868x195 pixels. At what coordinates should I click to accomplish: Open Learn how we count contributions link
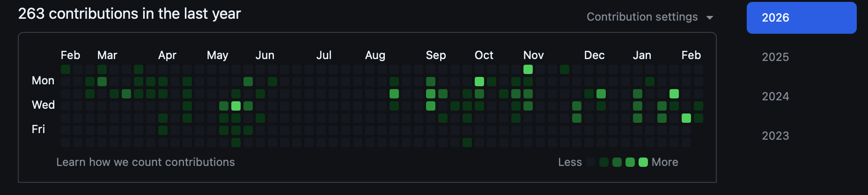pyautogui.click(x=146, y=162)
